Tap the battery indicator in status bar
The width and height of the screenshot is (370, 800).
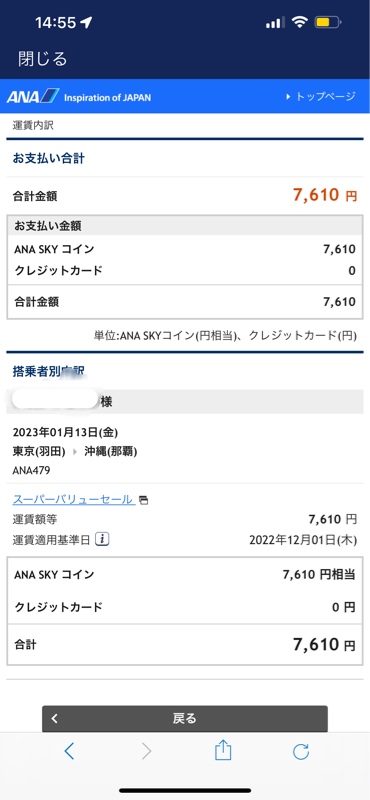(x=328, y=22)
